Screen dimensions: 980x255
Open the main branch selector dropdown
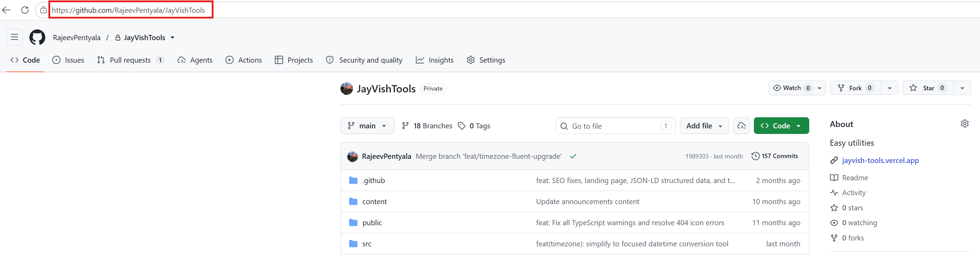(367, 126)
